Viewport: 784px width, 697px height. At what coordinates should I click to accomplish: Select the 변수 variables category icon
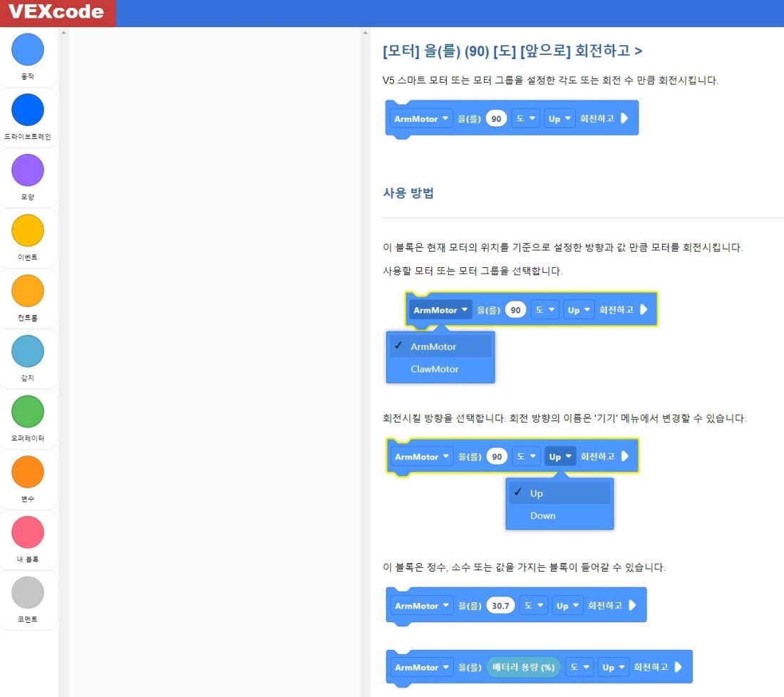click(x=28, y=472)
